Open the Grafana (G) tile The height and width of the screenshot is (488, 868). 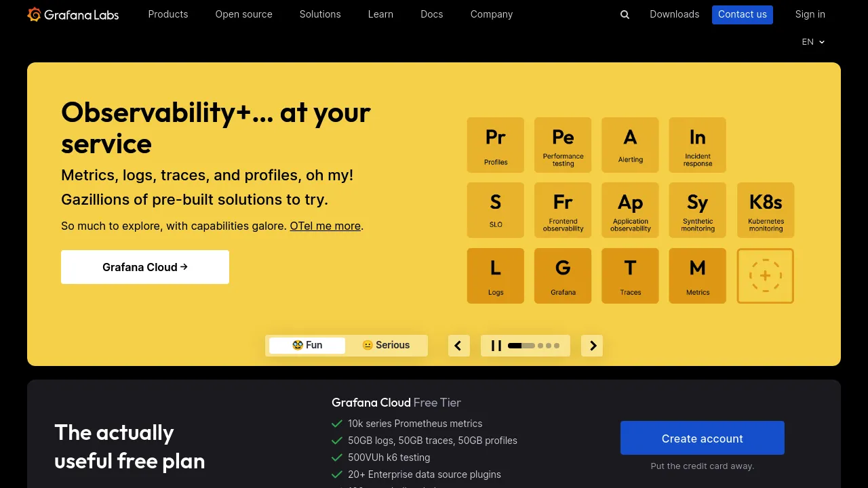(x=563, y=276)
